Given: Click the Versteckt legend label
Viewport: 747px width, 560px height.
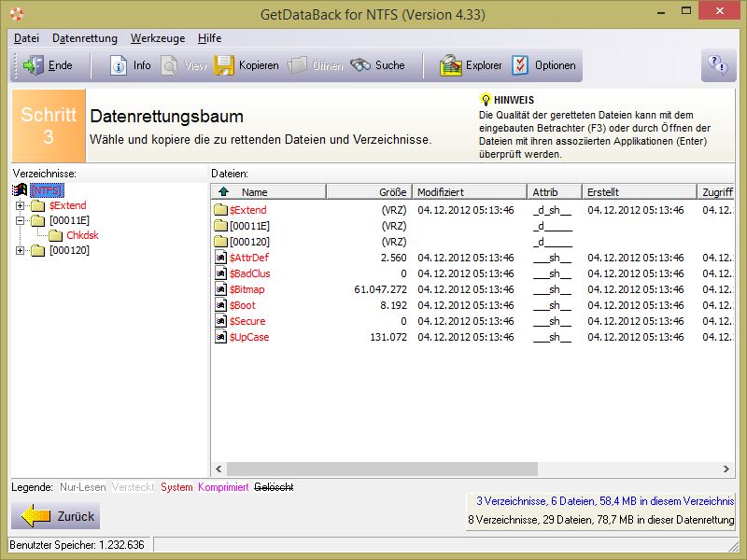Looking at the screenshot, I should pos(134,487).
